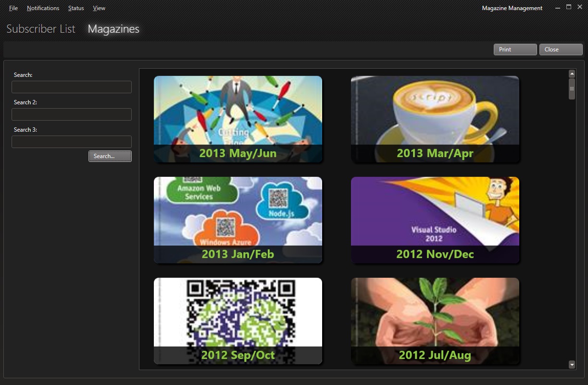This screenshot has height=385, width=588.
Task: Minimize the Magazine Management window
Action: click(x=558, y=8)
